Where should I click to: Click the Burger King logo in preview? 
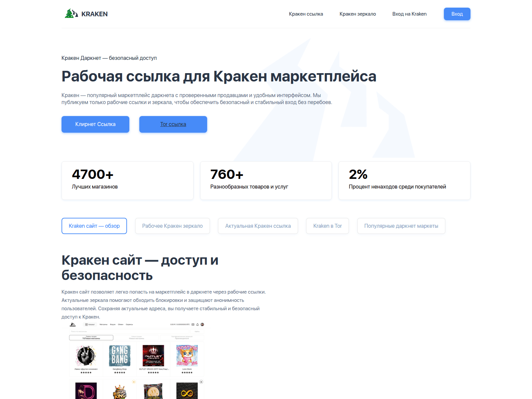[120, 392]
